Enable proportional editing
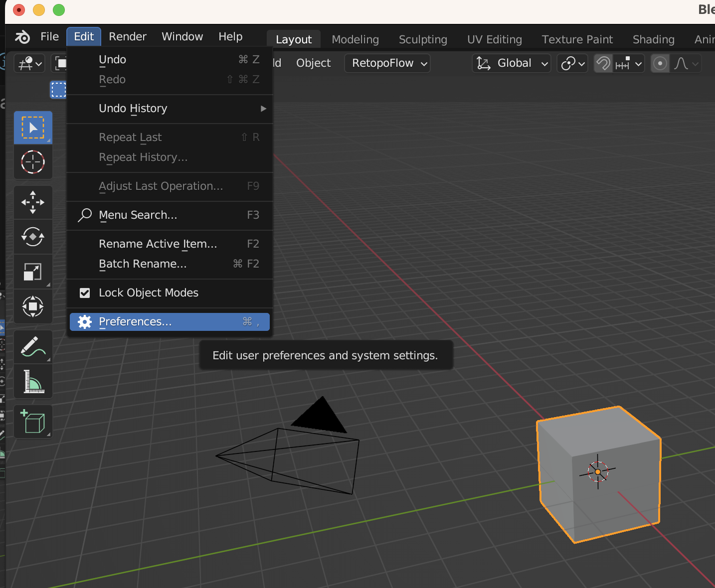The height and width of the screenshot is (588, 715). click(x=660, y=63)
